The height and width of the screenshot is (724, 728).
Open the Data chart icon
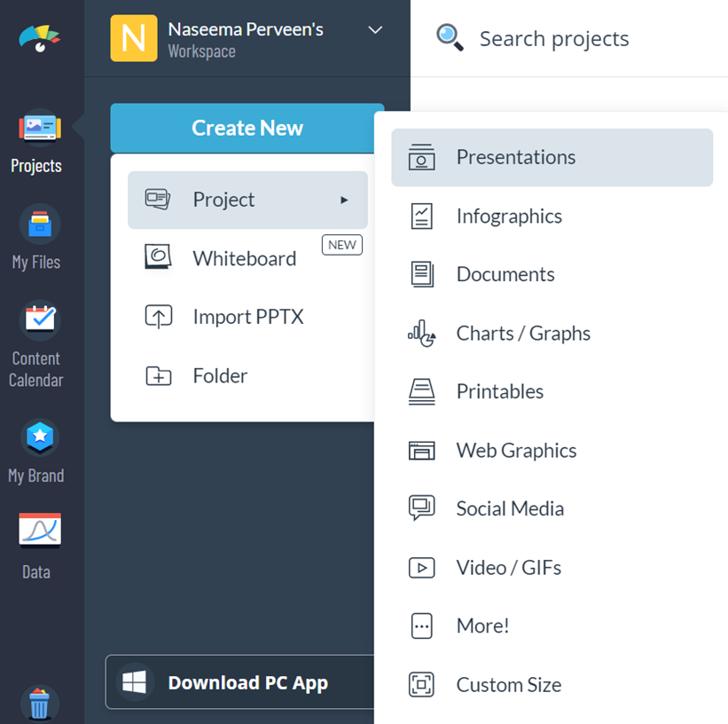(40, 531)
